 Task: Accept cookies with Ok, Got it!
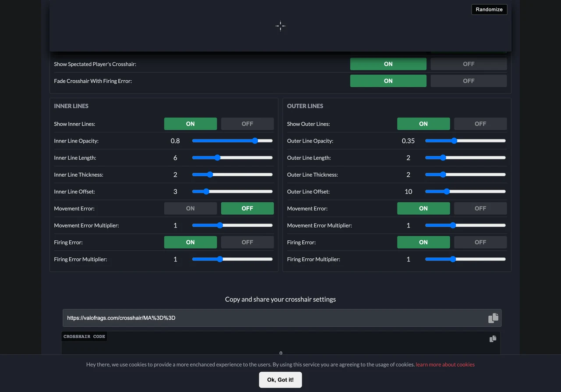click(x=280, y=380)
